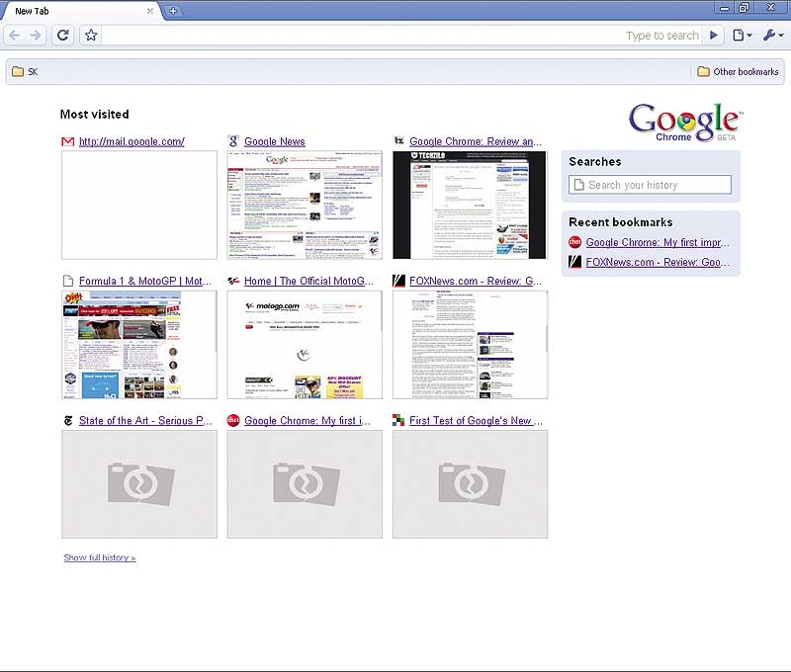This screenshot has width=791, height=672.
Task: Open the FOXNews article thumbnail
Action: pos(471,345)
